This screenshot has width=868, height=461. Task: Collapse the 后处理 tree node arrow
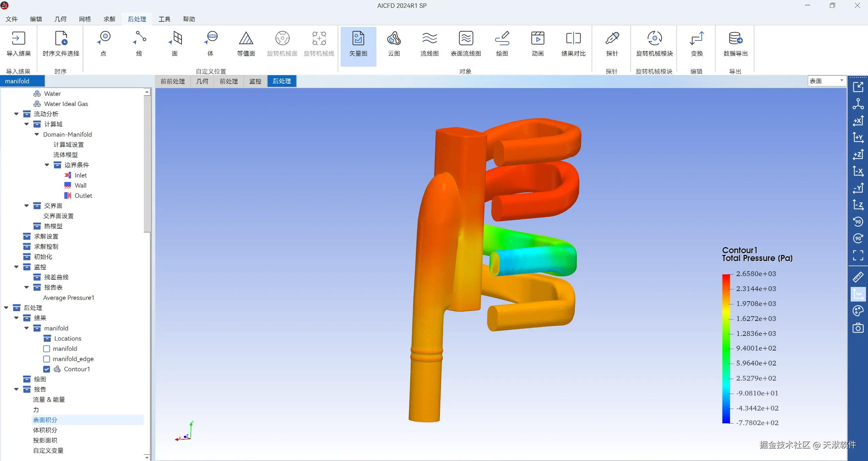click(x=6, y=308)
